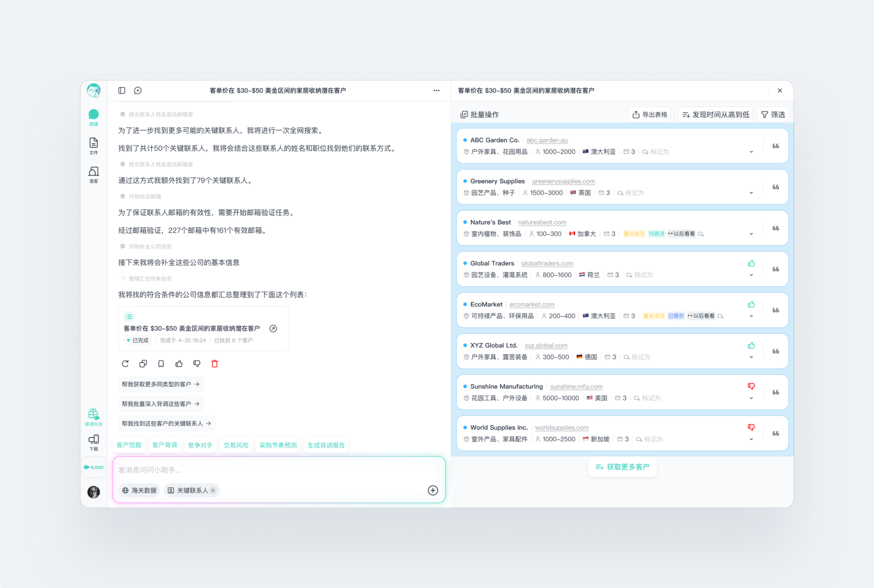This screenshot has height=588, width=874.
Task: Open the 对话 chat section in sidebar
Action: (x=94, y=118)
